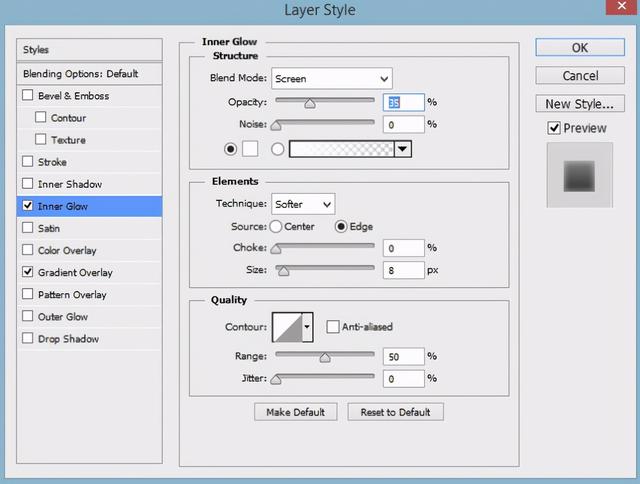
Task: Tick the Contour style checkbox
Action: (40, 117)
